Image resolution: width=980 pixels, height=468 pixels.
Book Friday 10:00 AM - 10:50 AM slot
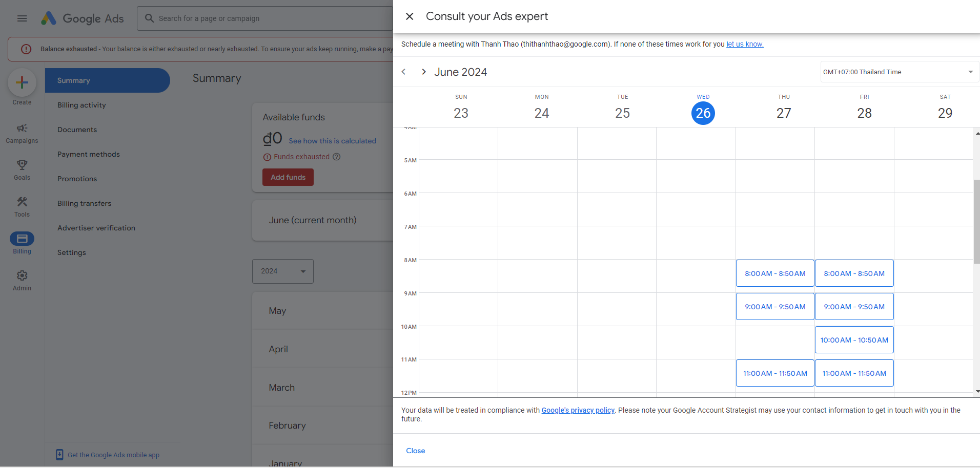pyautogui.click(x=854, y=340)
